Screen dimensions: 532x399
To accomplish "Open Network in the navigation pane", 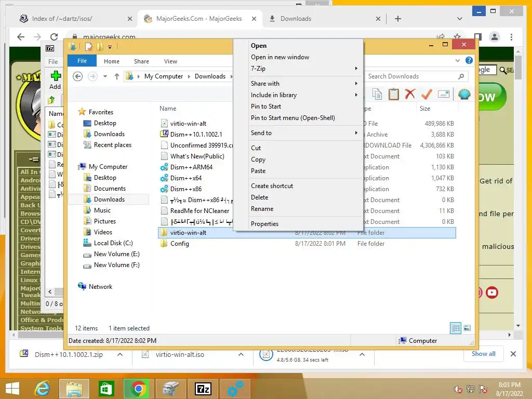I will click(x=100, y=287).
